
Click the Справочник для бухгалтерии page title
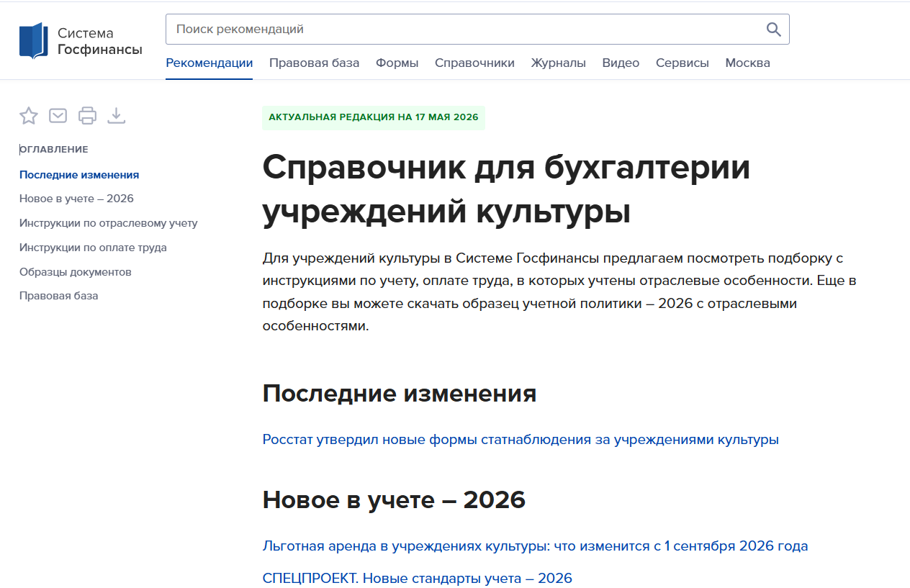507,189
